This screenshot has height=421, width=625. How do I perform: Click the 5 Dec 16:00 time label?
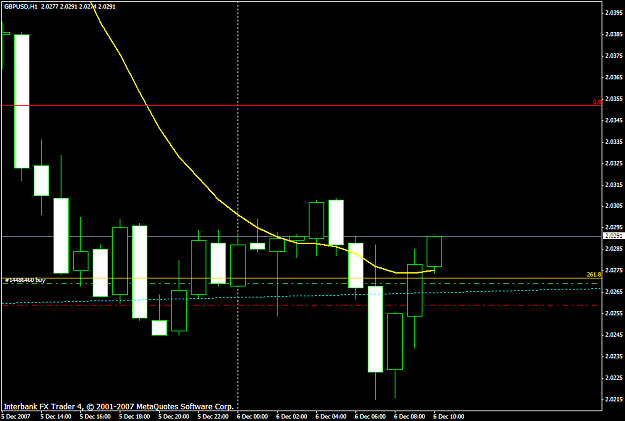pyautogui.click(x=95, y=417)
